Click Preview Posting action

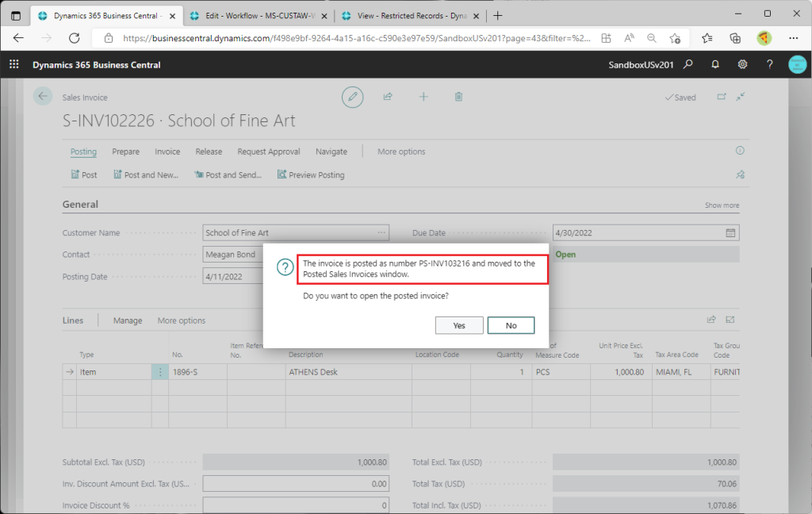pos(311,175)
